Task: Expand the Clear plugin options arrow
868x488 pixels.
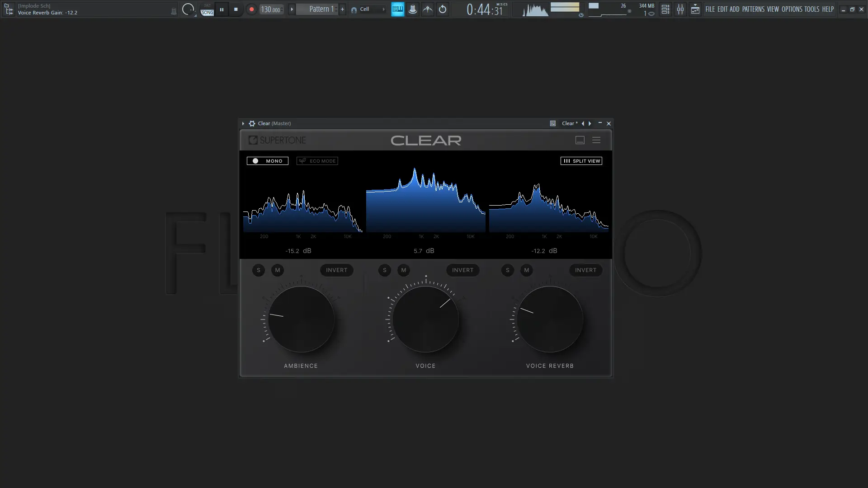Action: coord(243,123)
